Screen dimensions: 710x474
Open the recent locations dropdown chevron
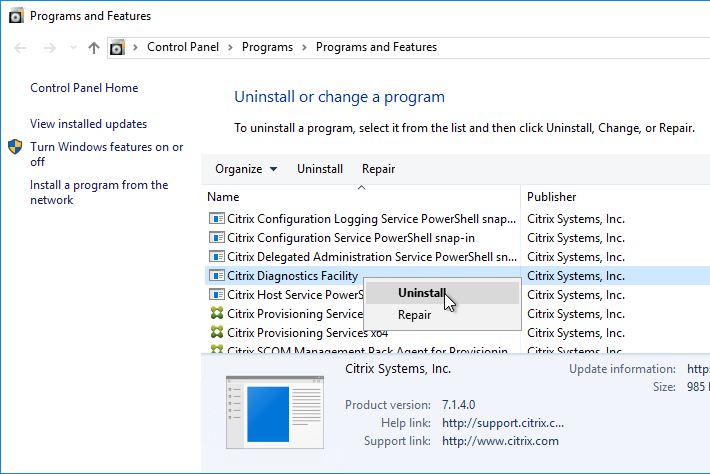click(73, 48)
